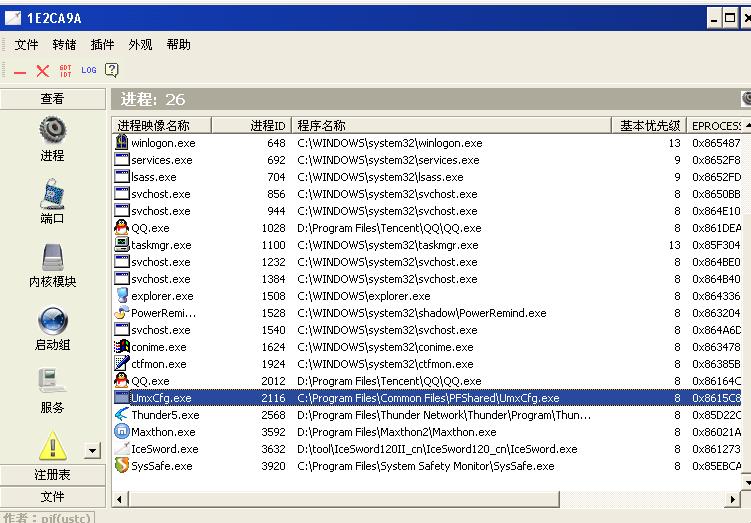Screen dimensions: 751x523
Task: Click horizontal scrollbar left arrow
Action: coord(119,500)
